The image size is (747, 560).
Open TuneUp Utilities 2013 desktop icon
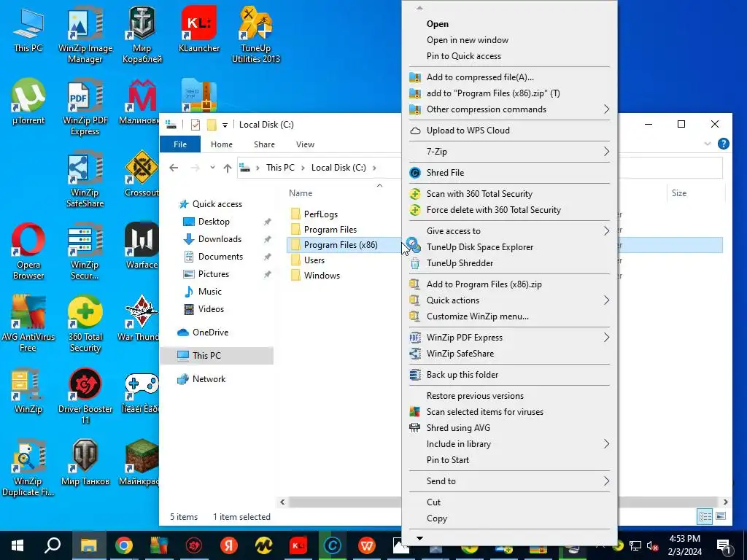pos(256,34)
